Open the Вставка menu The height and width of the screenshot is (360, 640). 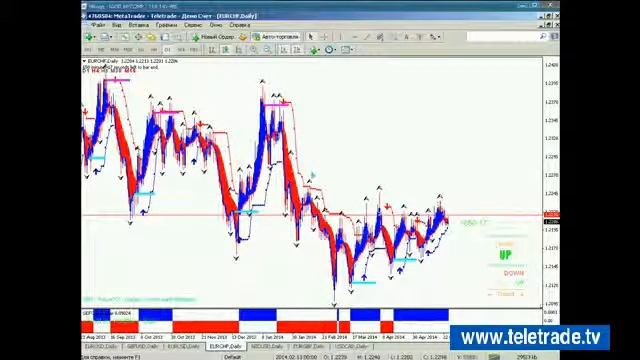tap(138, 25)
